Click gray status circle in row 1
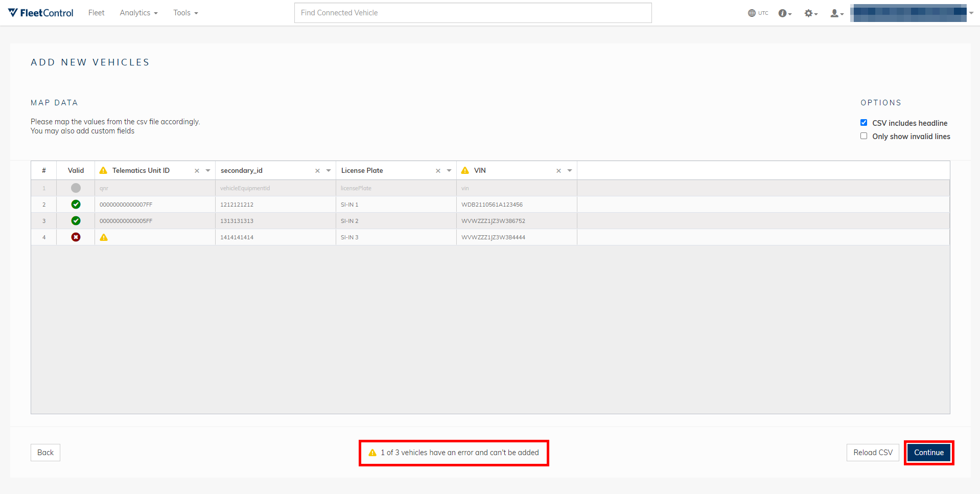Screen dimensions: 980x494 click(x=76, y=188)
